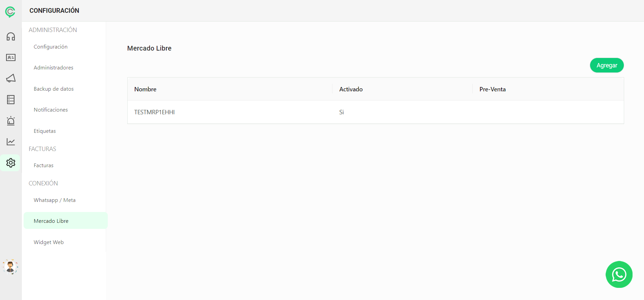Open Backup de datos
The width and height of the screenshot is (644, 300).
click(x=54, y=89)
